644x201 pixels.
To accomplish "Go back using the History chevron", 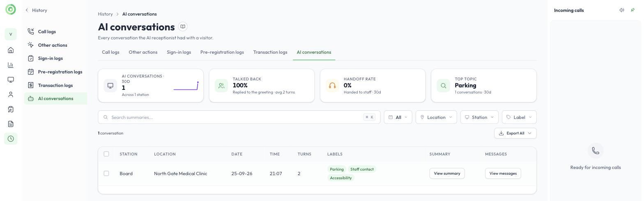I will point(27,10).
